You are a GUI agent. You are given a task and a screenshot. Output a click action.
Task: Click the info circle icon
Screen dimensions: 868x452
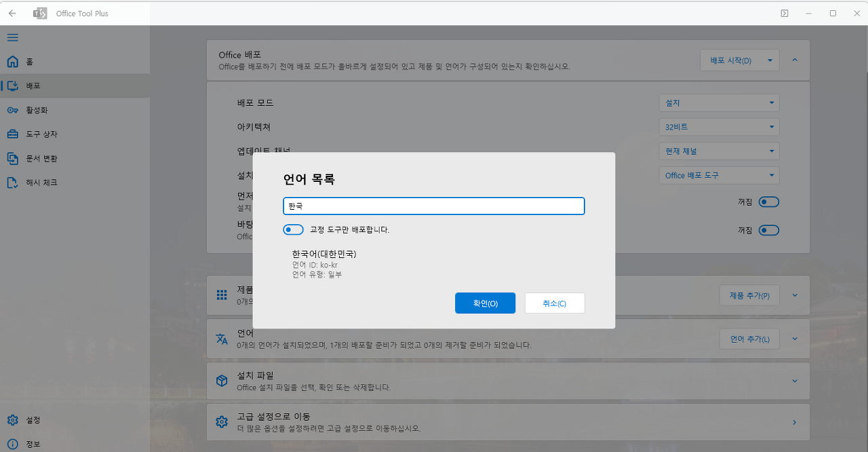(13, 444)
